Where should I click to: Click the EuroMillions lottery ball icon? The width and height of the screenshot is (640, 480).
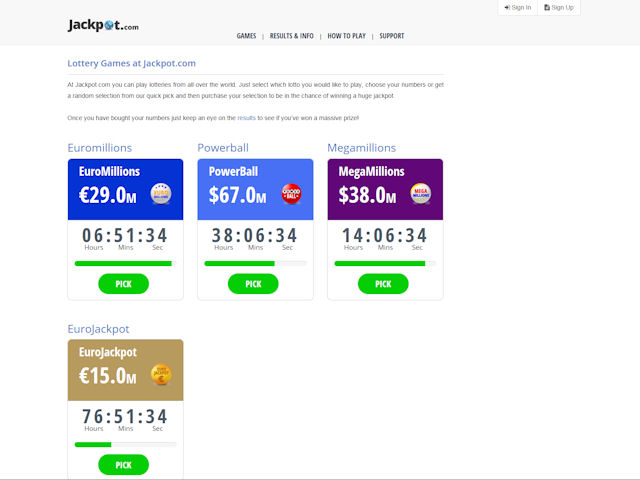161,194
